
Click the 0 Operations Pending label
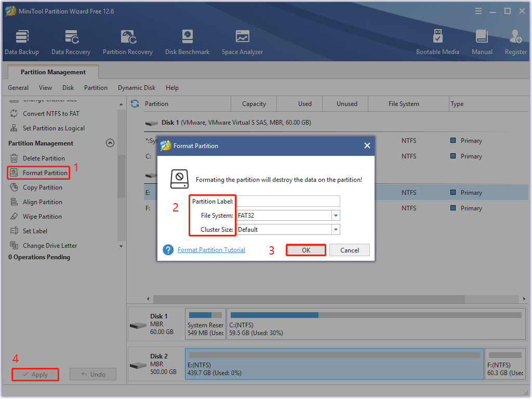click(39, 257)
